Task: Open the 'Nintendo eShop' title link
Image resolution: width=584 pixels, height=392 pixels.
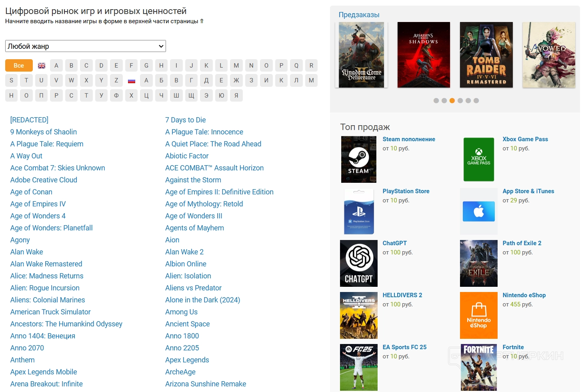Action: pyautogui.click(x=524, y=295)
